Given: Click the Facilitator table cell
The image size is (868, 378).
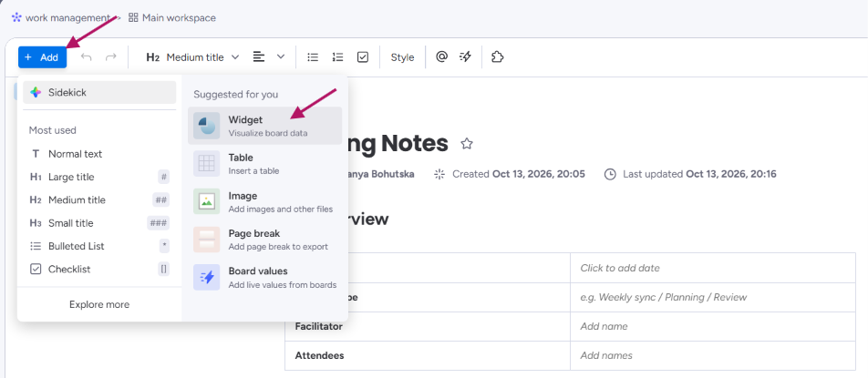Looking at the screenshot, I should [x=428, y=327].
